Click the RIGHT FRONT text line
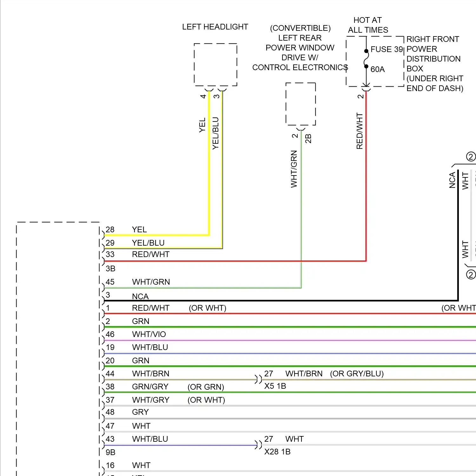The height and width of the screenshot is (476, 476). pyautogui.click(x=433, y=39)
